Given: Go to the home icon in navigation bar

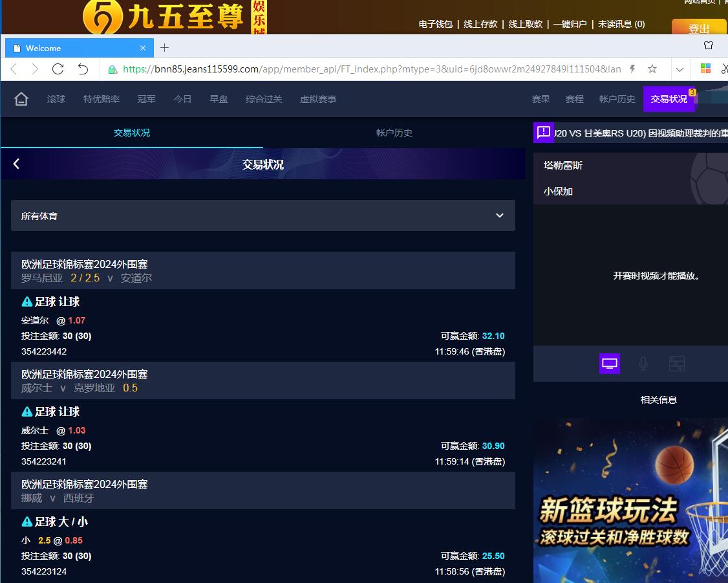Looking at the screenshot, I should pos(21,99).
